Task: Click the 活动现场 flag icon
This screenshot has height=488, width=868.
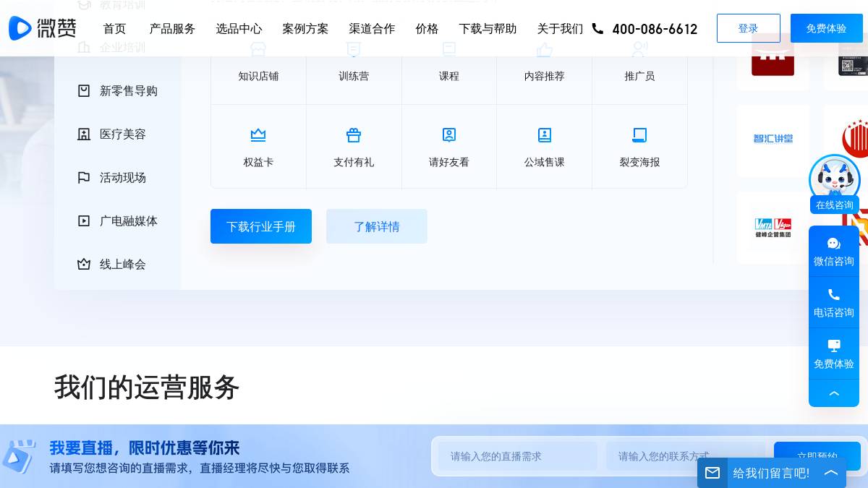Action: (84, 177)
